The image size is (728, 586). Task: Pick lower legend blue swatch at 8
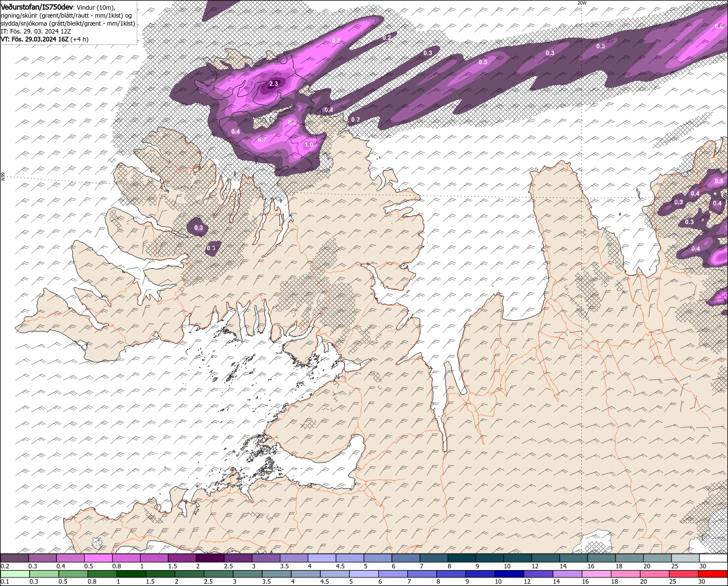click(451, 574)
